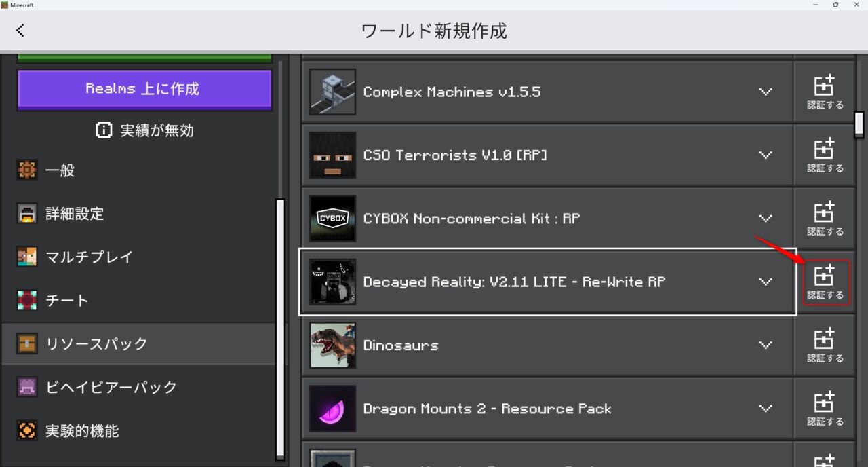The image size is (868, 467).
Task: Expand CSO Terrorists V1.0 chevron
Action: click(766, 155)
